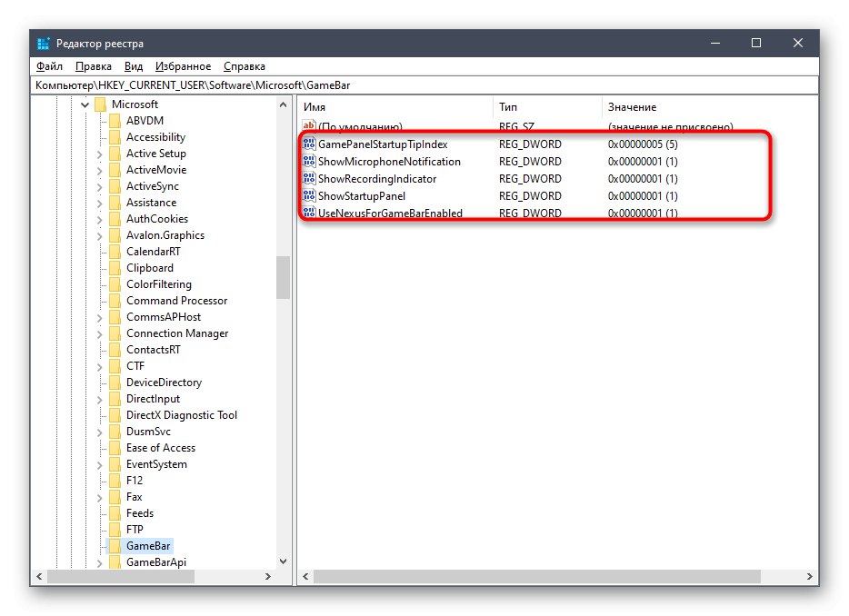Click the Feeds folder icon

tap(115, 513)
